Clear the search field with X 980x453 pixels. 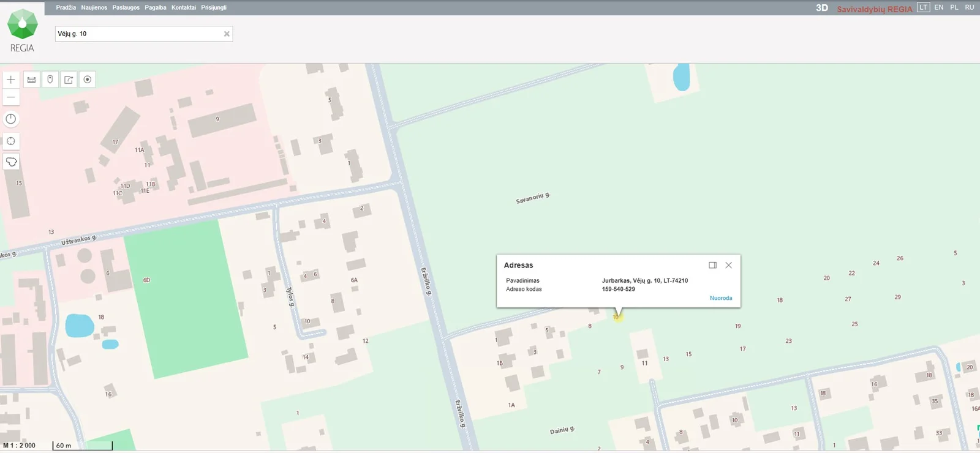(x=227, y=34)
